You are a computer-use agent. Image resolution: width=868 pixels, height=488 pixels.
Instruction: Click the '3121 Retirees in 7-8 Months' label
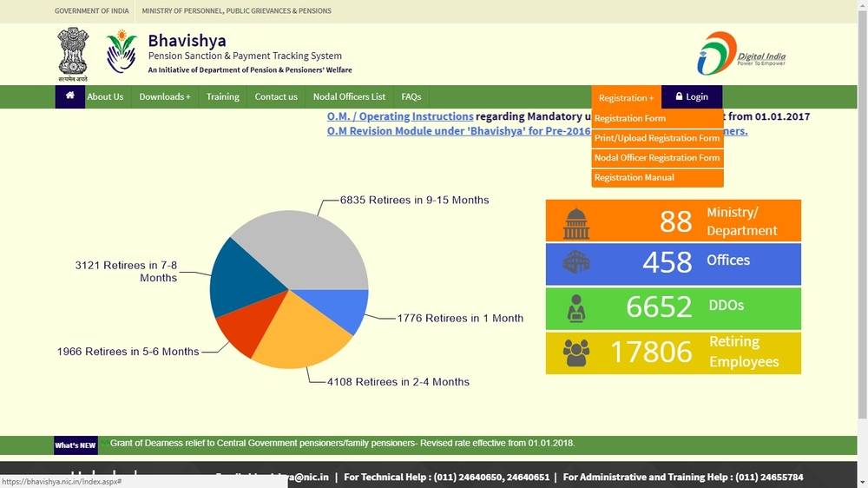click(x=126, y=272)
